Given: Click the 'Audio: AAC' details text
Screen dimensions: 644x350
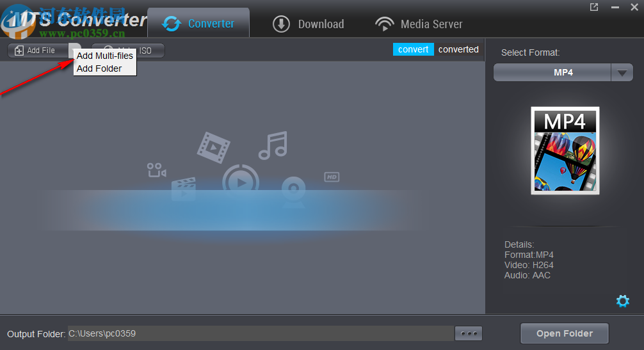Looking at the screenshot, I should 527,275.
